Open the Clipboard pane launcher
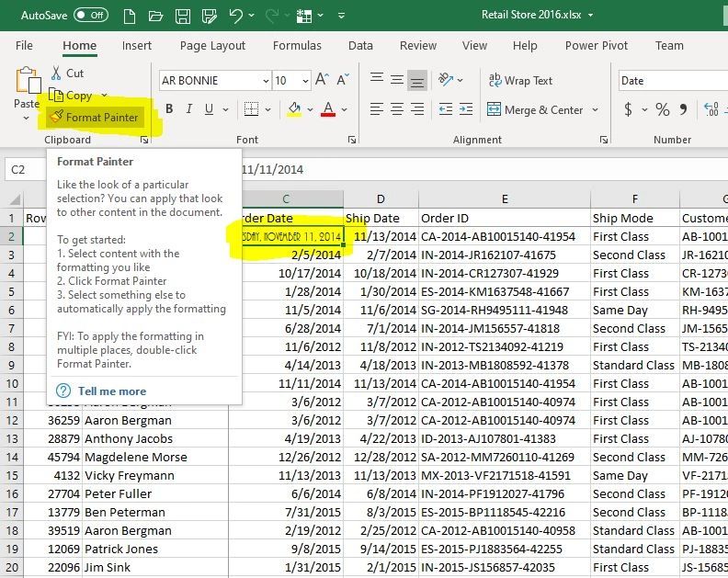The image size is (728, 578). pyautogui.click(x=144, y=140)
